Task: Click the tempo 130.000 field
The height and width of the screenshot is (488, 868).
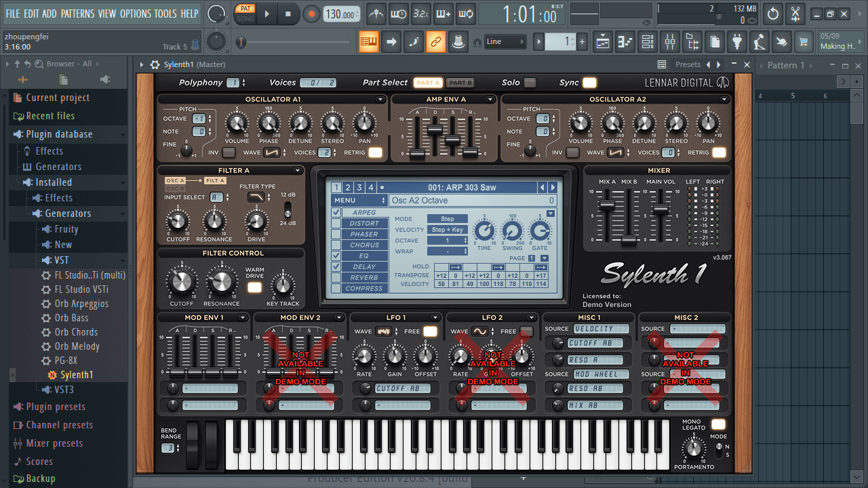Action: [x=341, y=14]
